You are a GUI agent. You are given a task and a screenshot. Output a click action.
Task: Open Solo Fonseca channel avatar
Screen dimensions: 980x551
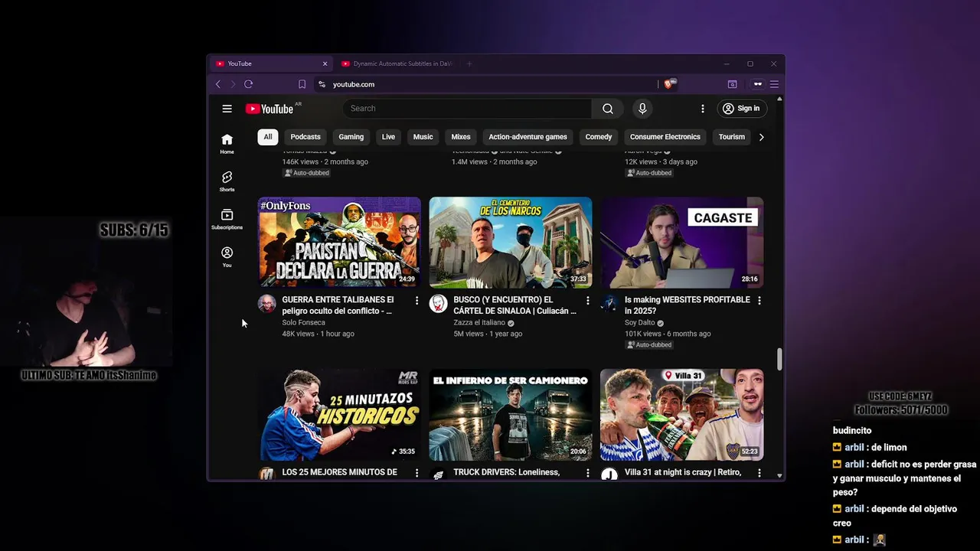point(266,304)
